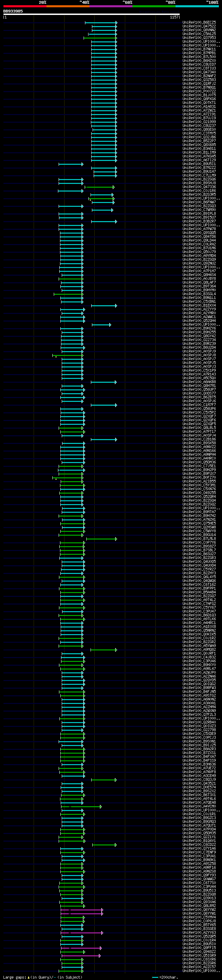The image size is (222, 980).
Task: Select hit UniRef100_Q6L4Y5
Action: point(199,577)
